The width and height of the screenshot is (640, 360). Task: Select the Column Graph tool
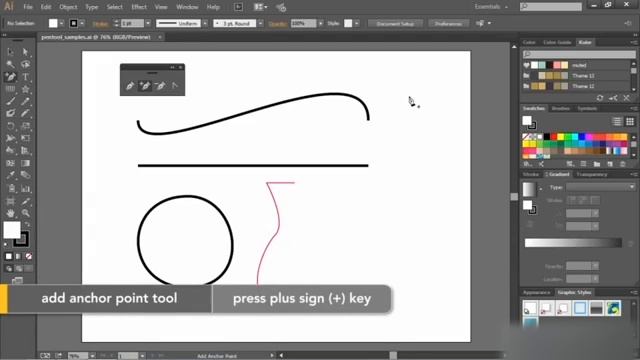click(25, 189)
